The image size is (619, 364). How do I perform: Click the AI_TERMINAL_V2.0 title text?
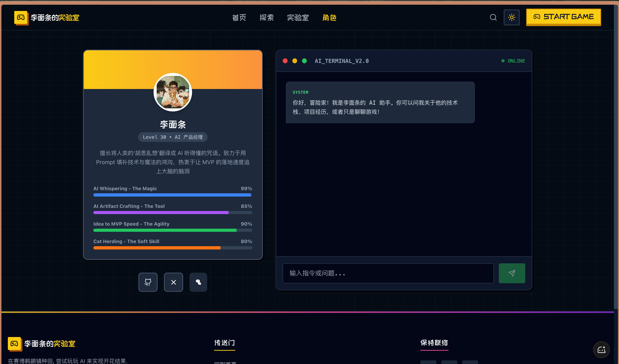(x=342, y=61)
